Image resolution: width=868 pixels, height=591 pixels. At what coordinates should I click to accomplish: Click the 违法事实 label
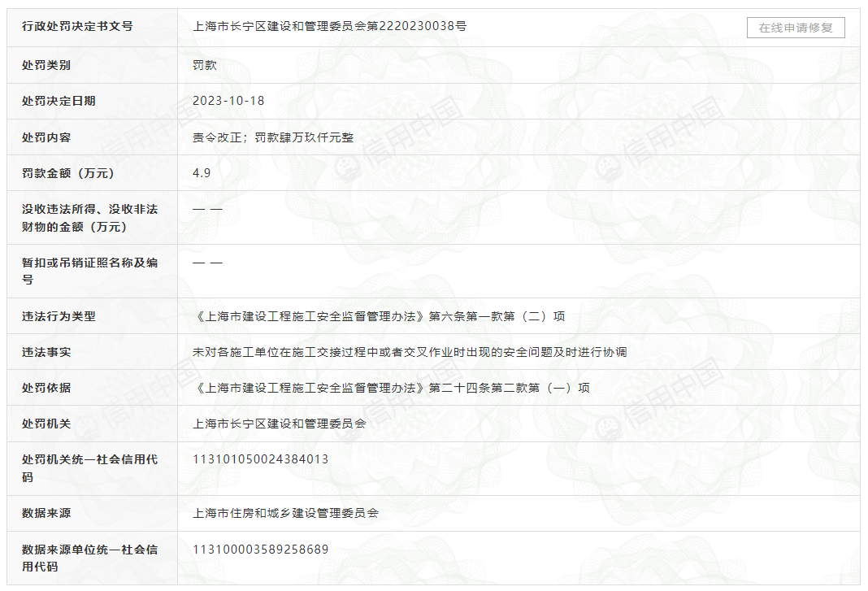46,352
